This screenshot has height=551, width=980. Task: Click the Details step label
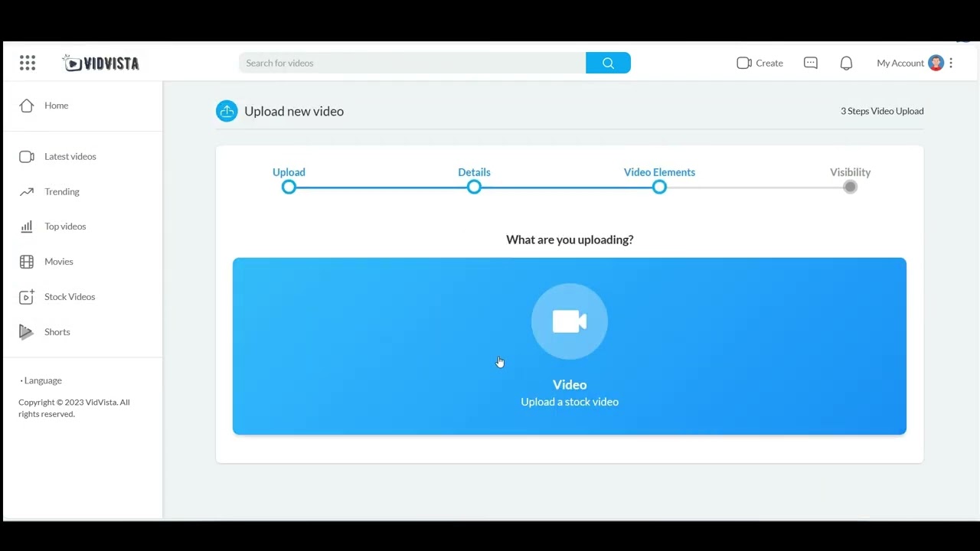tap(474, 172)
